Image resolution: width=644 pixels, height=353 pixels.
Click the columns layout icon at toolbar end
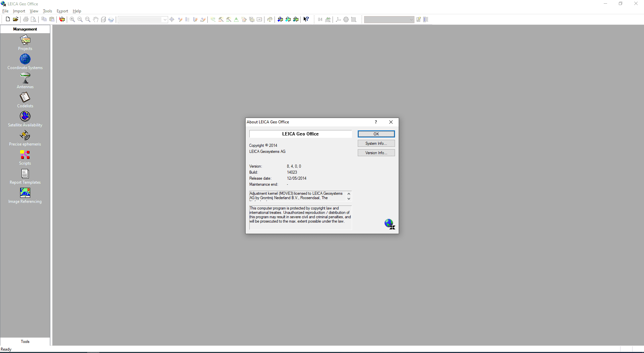click(426, 19)
